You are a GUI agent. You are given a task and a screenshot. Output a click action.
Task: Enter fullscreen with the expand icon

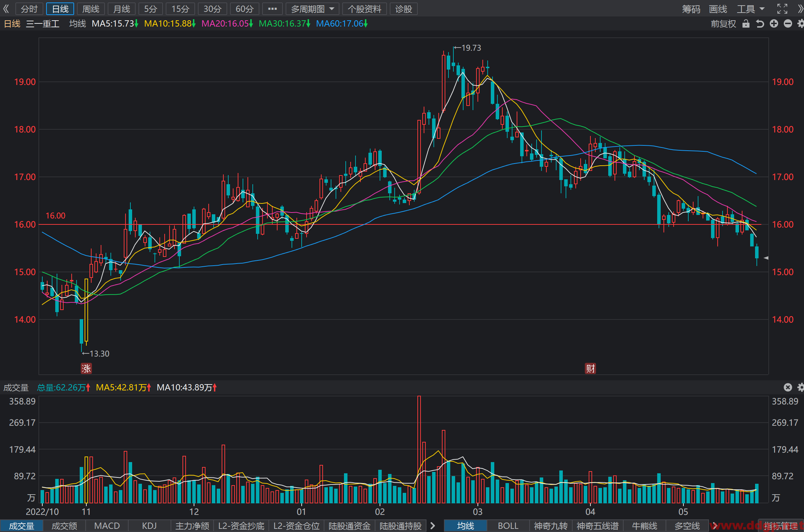click(x=782, y=9)
